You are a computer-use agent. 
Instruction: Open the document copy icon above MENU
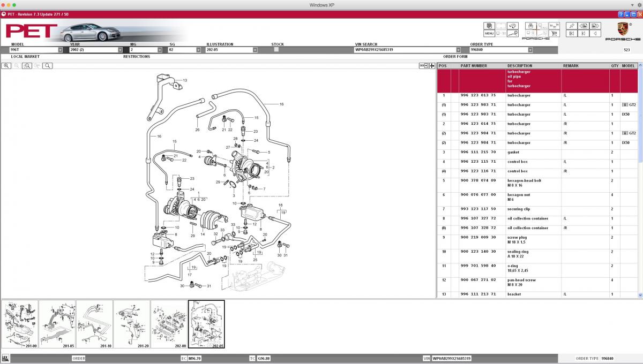point(489,26)
